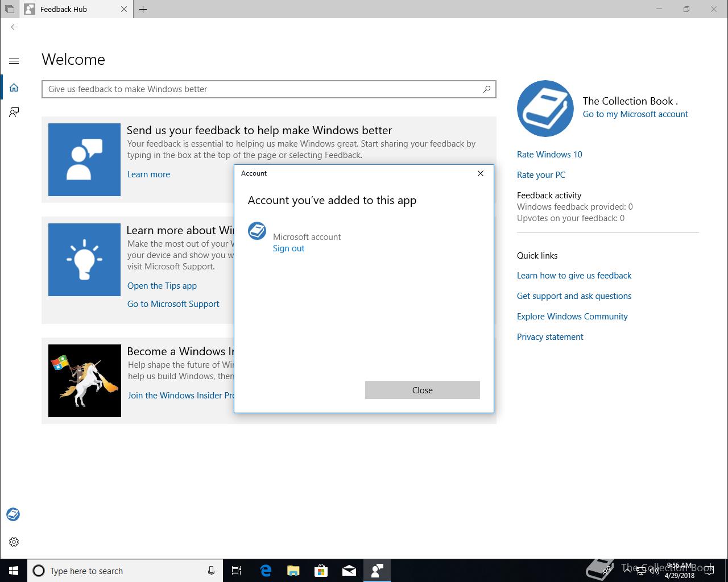Click Get support and ask questions
Viewport: 728px width, 582px height.
click(574, 296)
